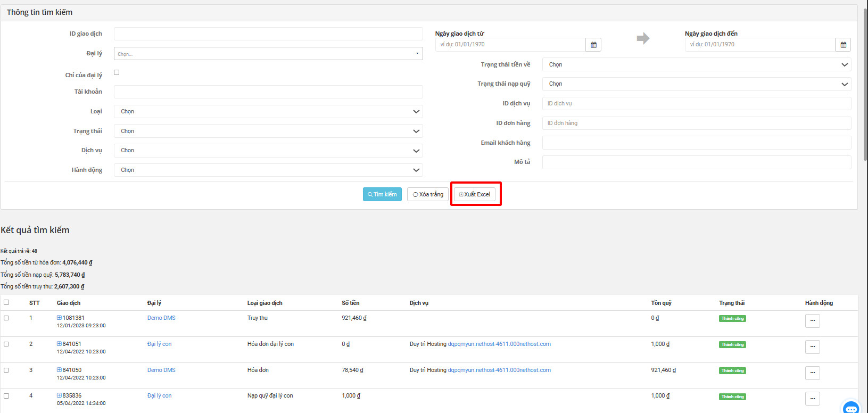Open action menu for transaction 841050
The image size is (868, 413).
[812, 373]
